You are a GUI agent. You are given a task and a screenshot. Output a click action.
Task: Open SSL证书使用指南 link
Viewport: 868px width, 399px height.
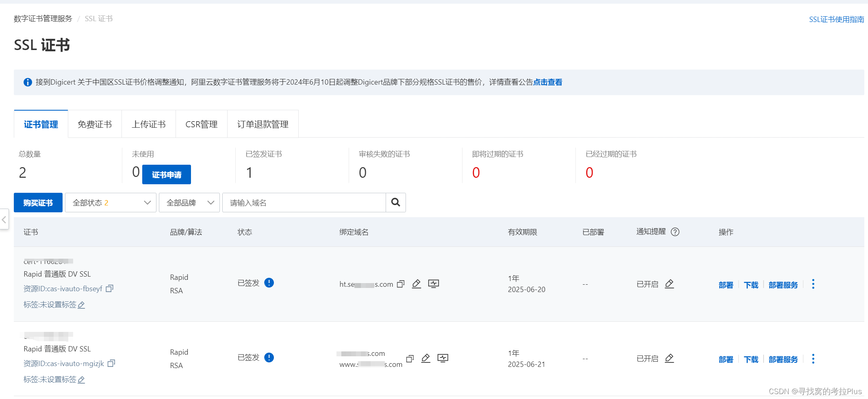[836, 20]
